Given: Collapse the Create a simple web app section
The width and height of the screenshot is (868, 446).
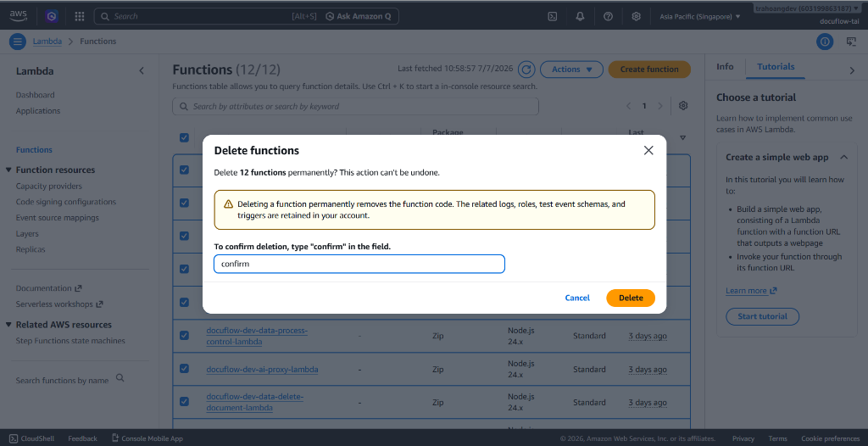Looking at the screenshot, I should 843,158.
